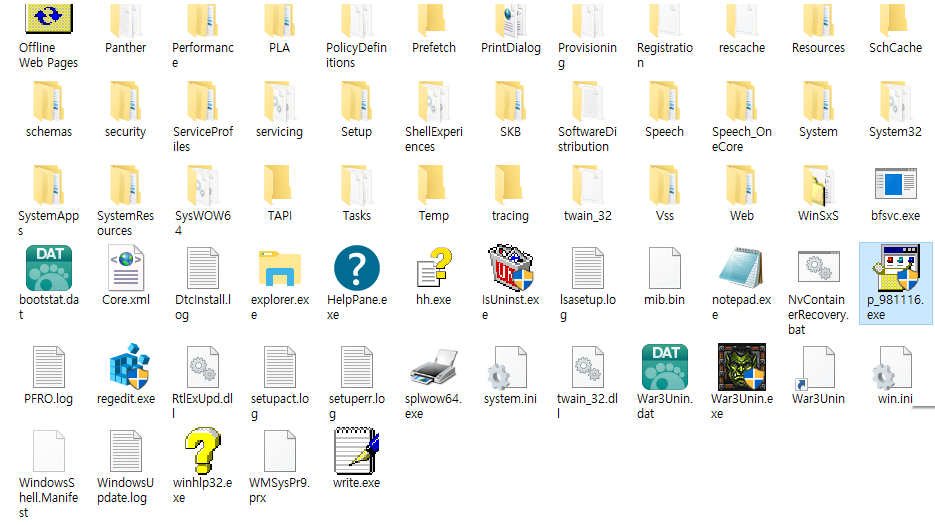Click the HelpPane.exe question mark icon
Viewport: 935px width, 525px height.
[x=357, y=268]
